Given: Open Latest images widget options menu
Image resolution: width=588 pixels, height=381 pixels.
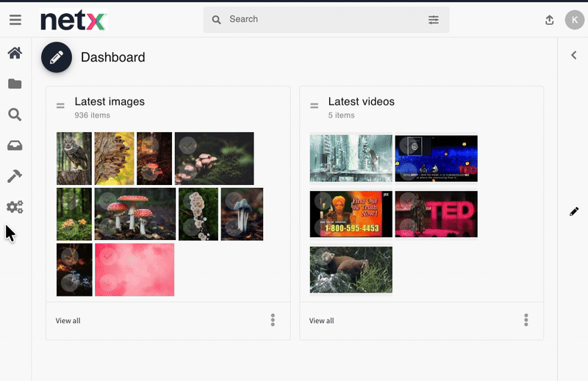Looking at the screenshot, I should click(273, 320).
